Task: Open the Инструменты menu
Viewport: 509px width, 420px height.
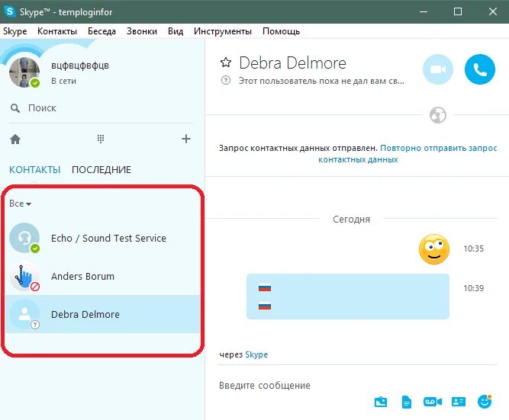Action: point(223,31)
